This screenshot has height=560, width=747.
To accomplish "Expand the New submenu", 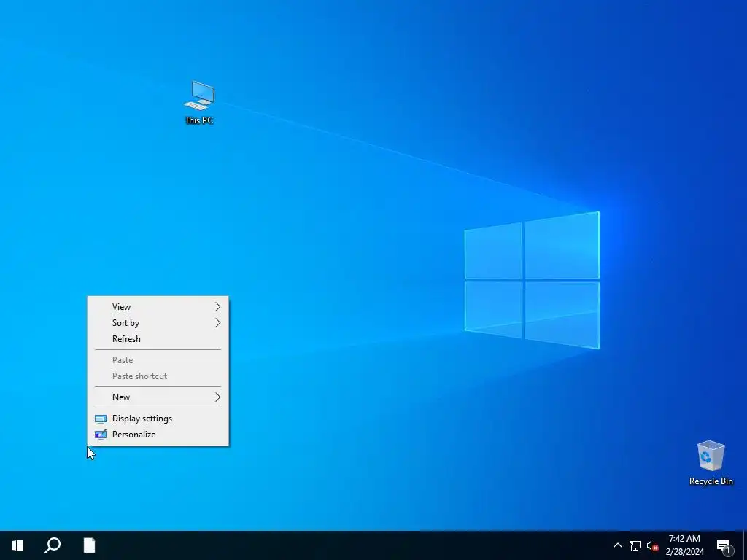I will 158,397.
